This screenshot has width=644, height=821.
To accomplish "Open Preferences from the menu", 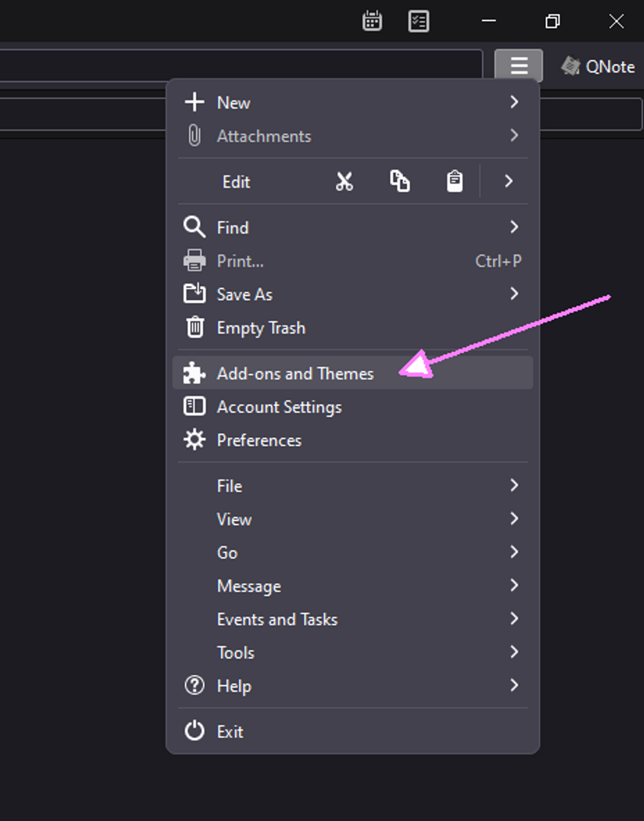I will [x=259, y=440].
